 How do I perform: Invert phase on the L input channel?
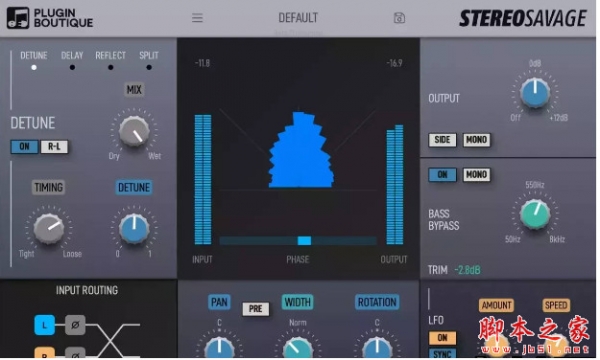coord(75,325)
